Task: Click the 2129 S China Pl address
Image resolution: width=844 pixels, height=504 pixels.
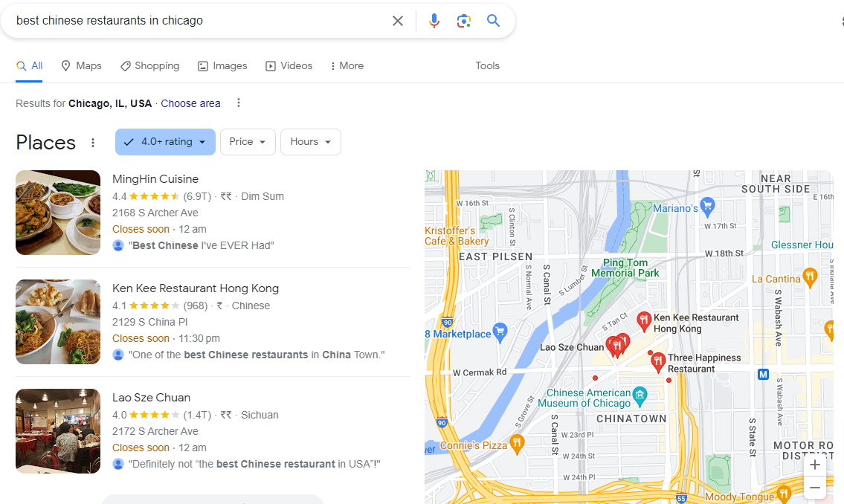Action: point(149,322)
